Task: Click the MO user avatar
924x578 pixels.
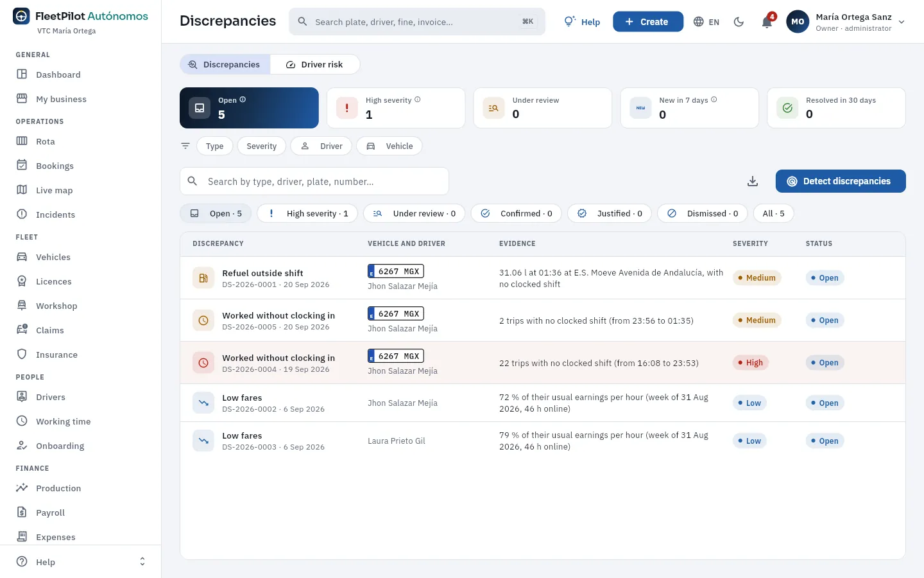Action: (x=798, y=22)
